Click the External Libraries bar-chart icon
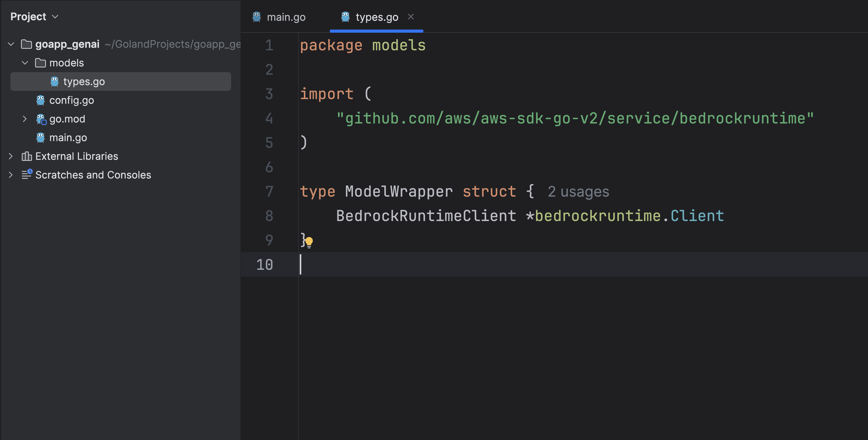Image resolution: width=868 pixels, height=440 pixels. pos(26,156)
